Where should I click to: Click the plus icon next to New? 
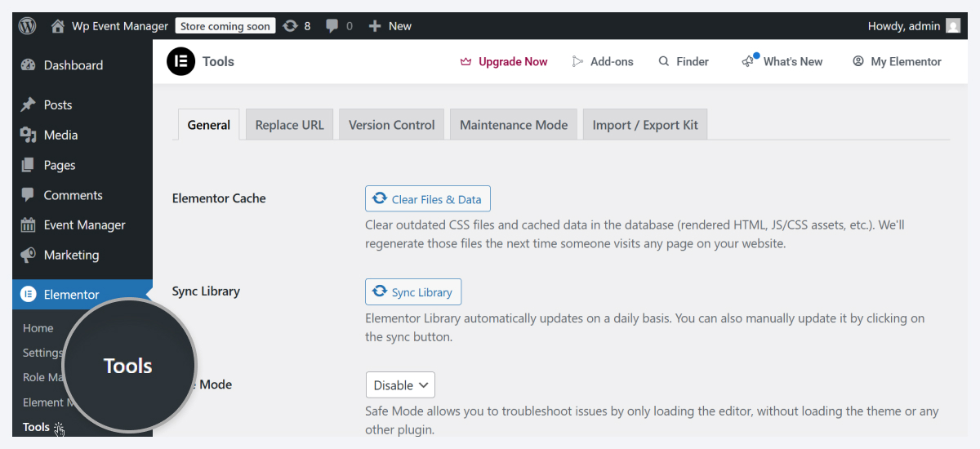click(375, 26)
